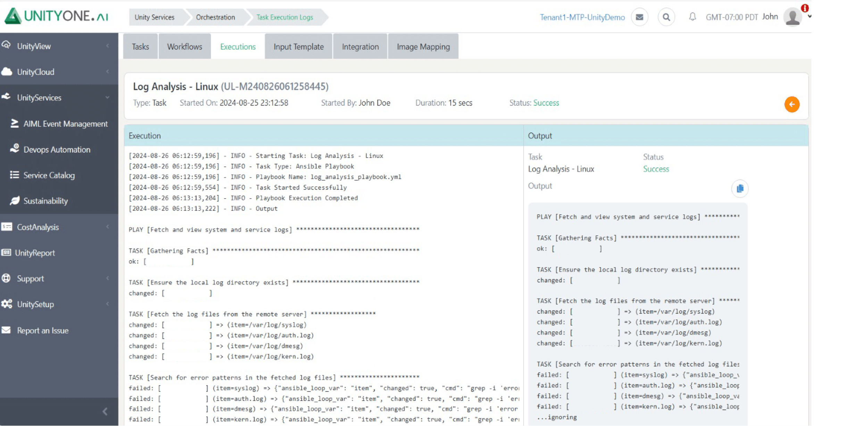
Task: Click the John username in header
Action: (770, 17)
